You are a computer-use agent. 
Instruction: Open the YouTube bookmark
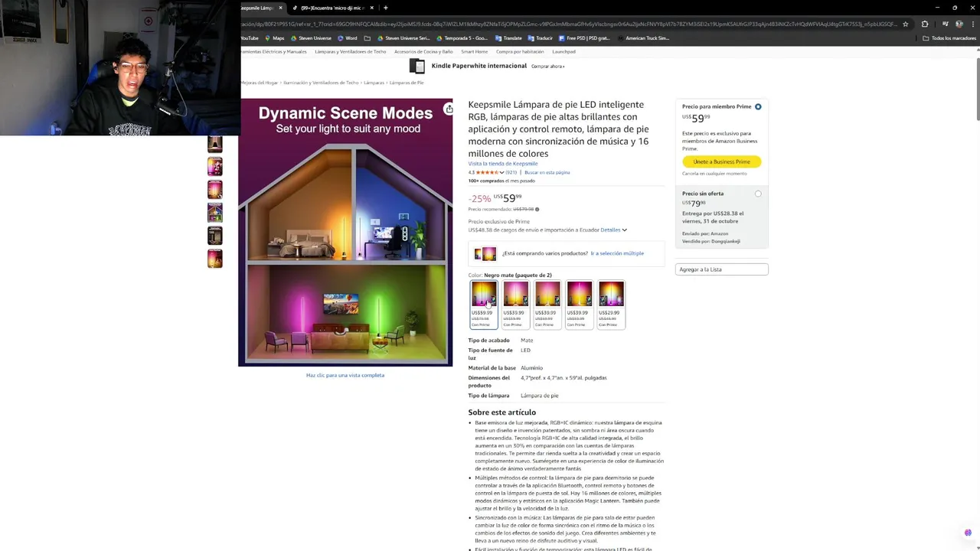250,38
